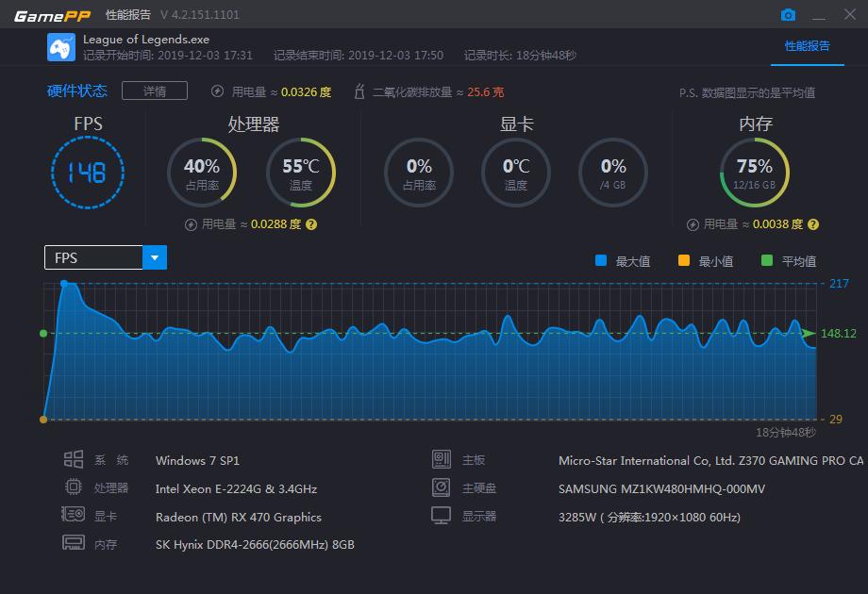The height and width of the screenshot is (594, 868).
Task: Click the motherboard icon
Action: coord(442,459)
